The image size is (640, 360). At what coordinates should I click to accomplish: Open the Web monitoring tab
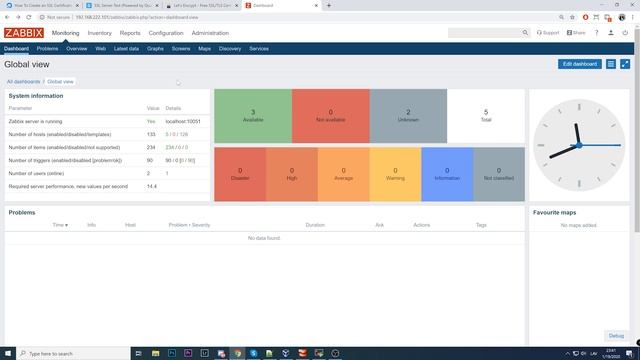click(x=100, y=49)
